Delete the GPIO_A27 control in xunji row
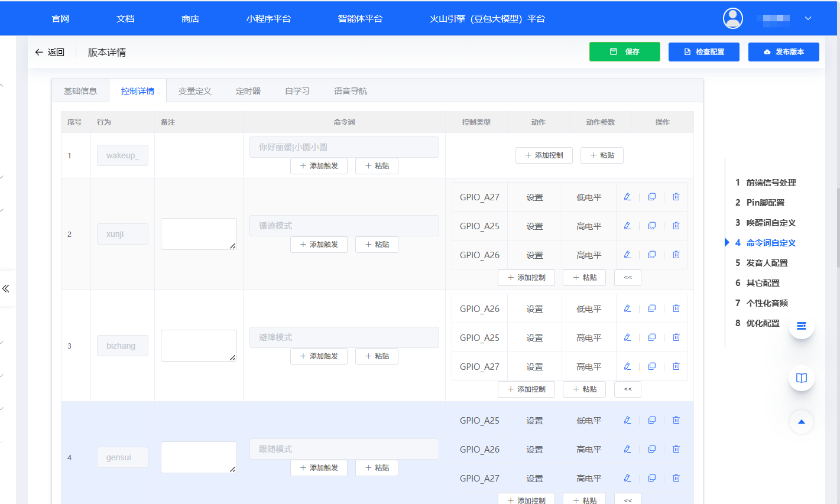840x504 pixels. click(676, 197)
